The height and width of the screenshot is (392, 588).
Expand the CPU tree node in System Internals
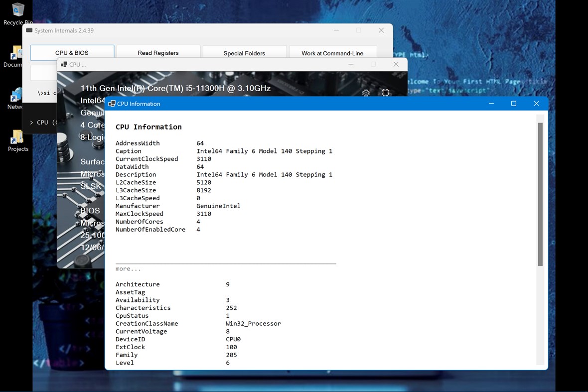click(31, 123)
